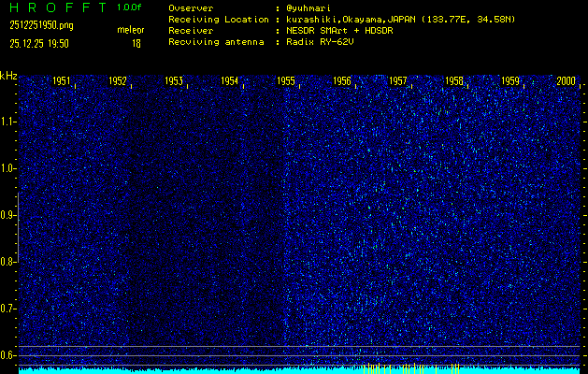
Task: Click the kHz axis unit label
Action: [x=8, y=76]
